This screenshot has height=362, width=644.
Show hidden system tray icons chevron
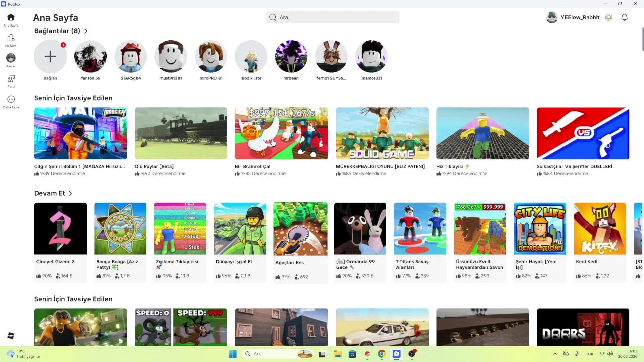(x=555, y=354)
